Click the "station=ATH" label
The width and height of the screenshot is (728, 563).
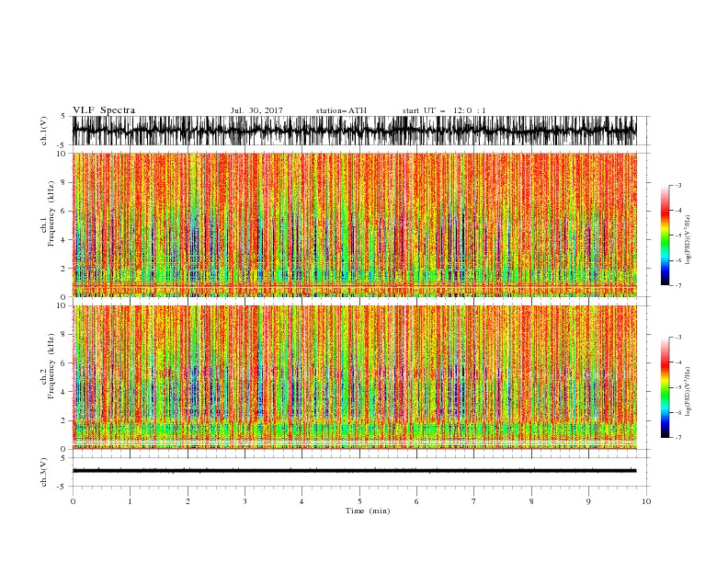point(341,110)
